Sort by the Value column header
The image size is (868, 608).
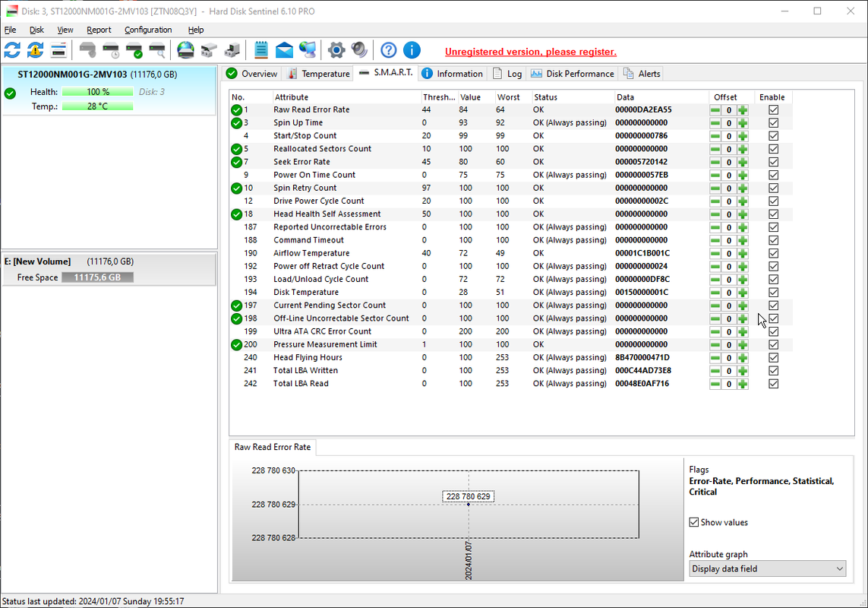[x=476, y=97]
